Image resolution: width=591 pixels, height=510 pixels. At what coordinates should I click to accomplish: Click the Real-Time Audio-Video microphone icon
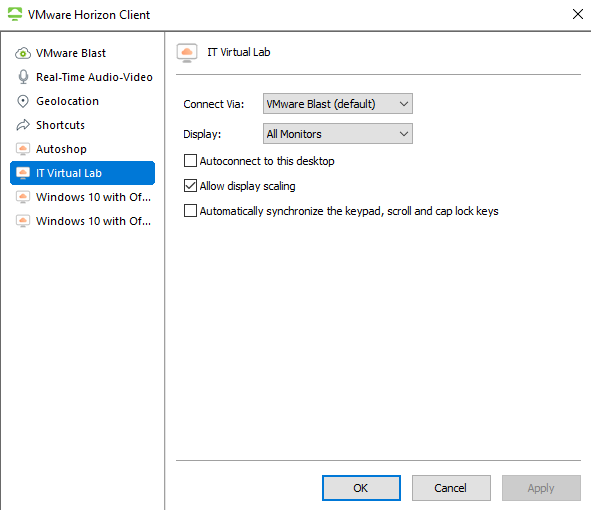click(23, 77)
